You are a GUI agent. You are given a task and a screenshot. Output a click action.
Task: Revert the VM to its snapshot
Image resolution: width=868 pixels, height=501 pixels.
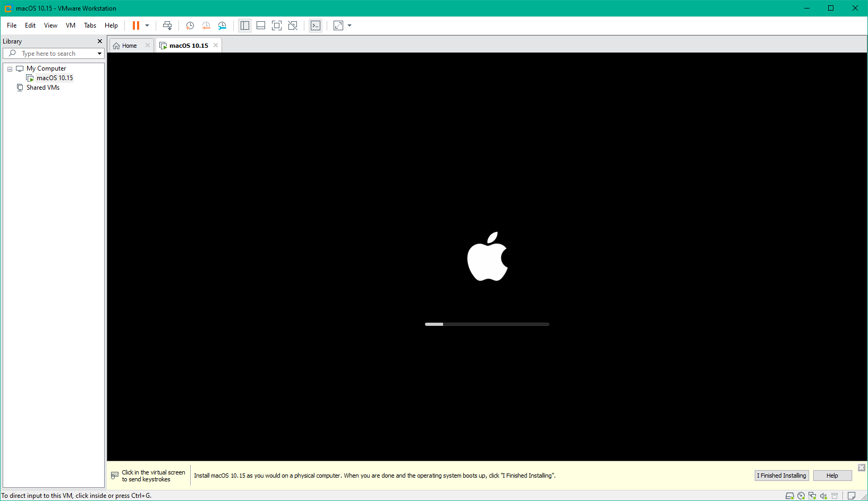(206, 25)
